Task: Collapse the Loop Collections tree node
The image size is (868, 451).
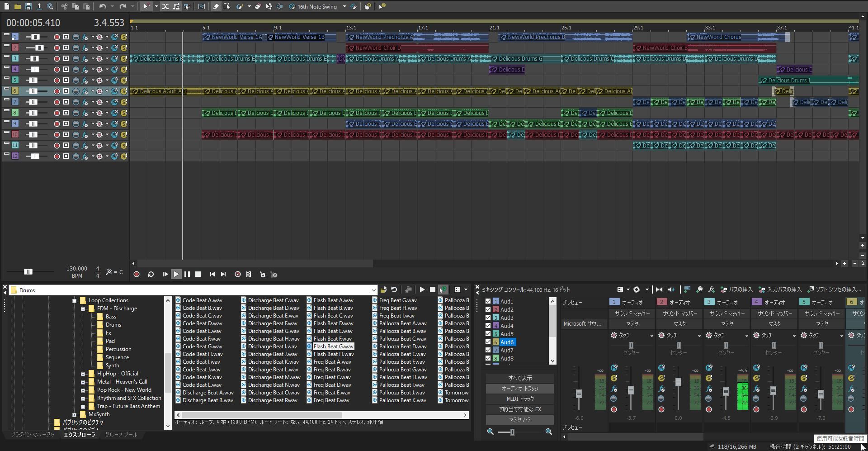Action: click(74, 301)
